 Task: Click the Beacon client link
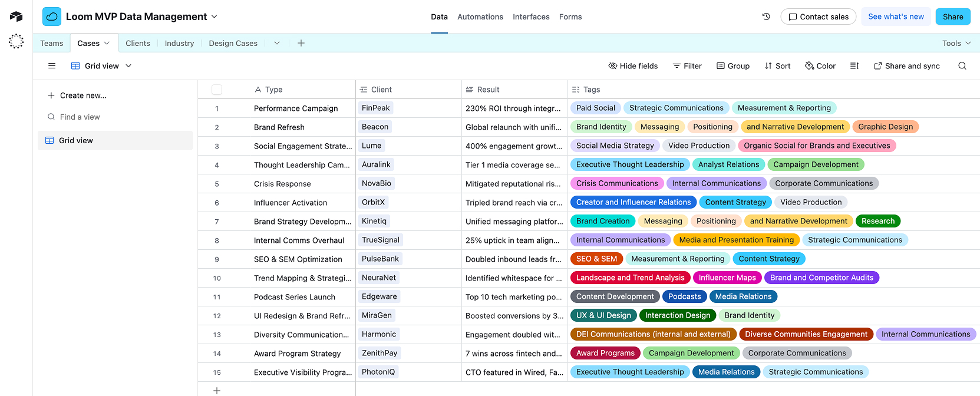pyautogui.click(x=375, y=127)
